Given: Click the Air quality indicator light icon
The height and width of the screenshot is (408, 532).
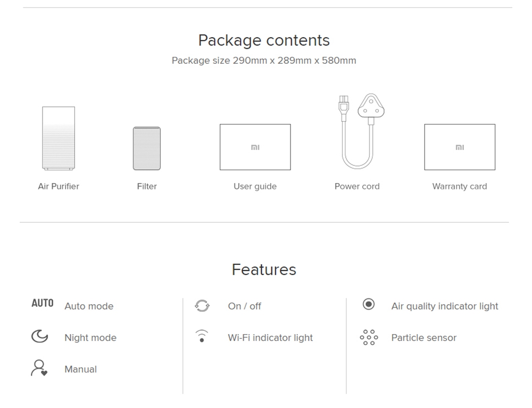Looking at the screenshot, I should tap(368, 304).
